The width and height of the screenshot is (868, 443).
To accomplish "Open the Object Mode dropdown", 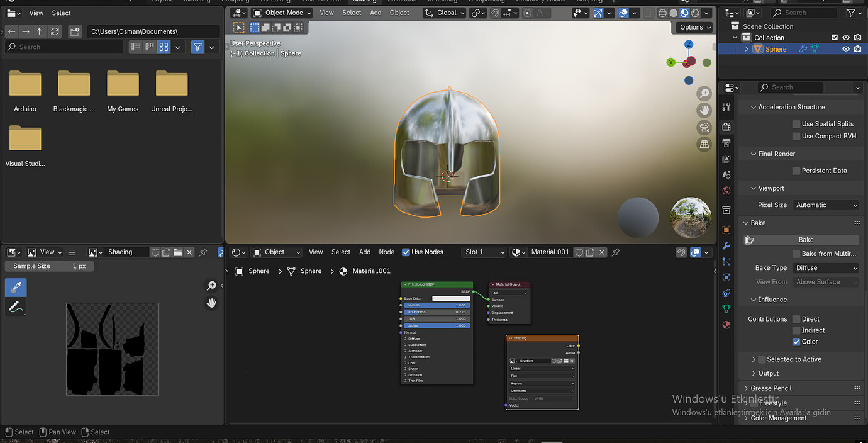I will [x=282, y=13].
